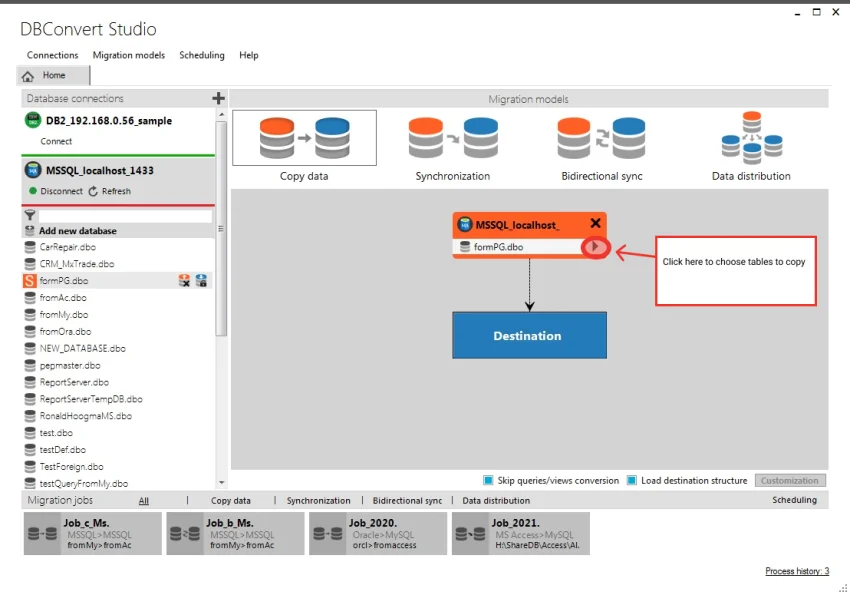Open the Migration models menu
Screen dimensions: 850x595
(x=128, y=55)
